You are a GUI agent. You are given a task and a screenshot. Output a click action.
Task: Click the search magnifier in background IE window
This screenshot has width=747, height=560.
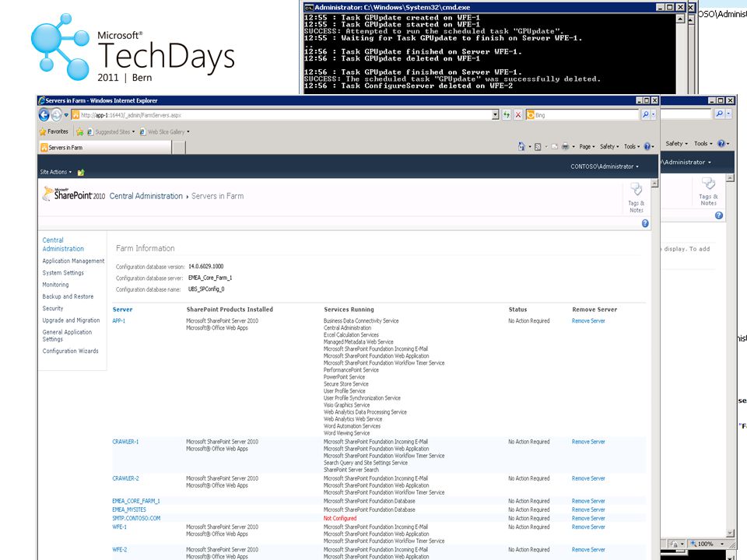pyautogui.click(x=719, y=114)
